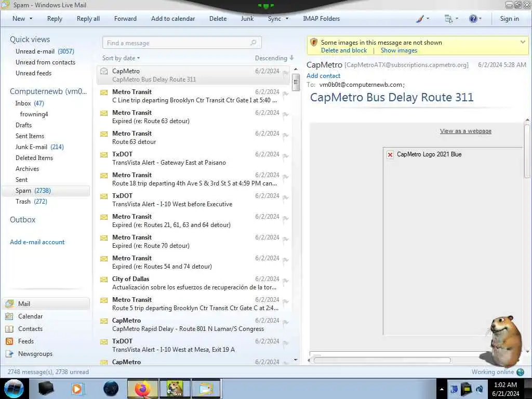
Task: Open the Calendar shortcut icon
Action: pyautogui.click(x=9, y=316)
